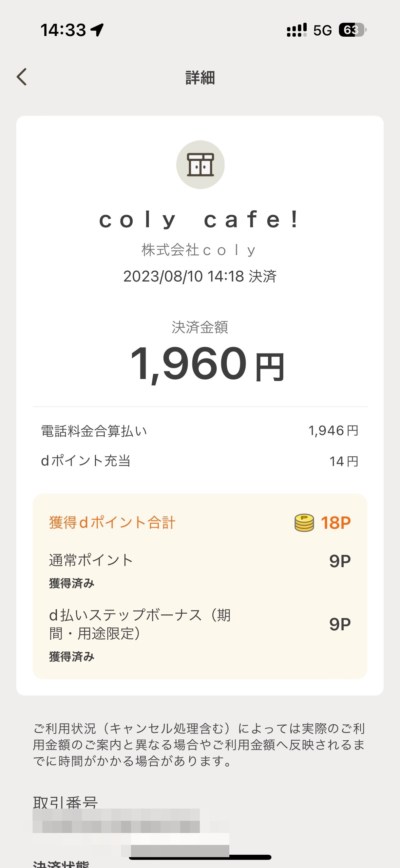This screenshot has width=400, height=868.
Task: Tap the home indicator bar
Action: [200, 857]
